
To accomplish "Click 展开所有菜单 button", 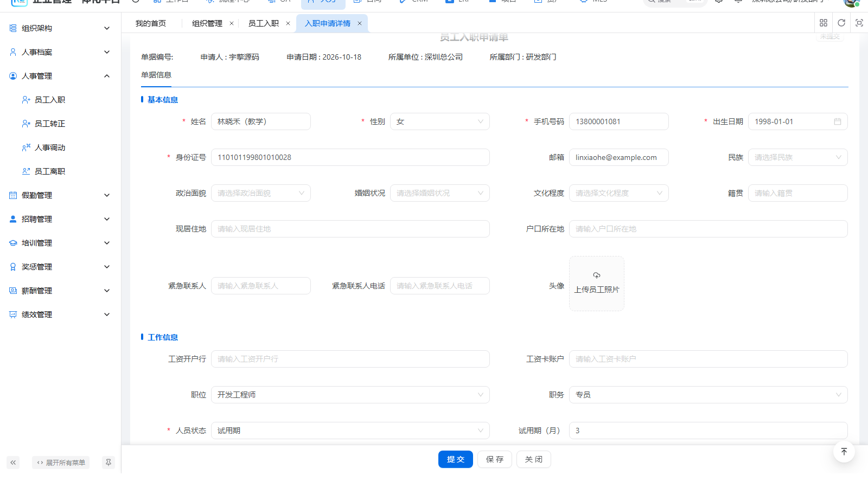I will pyautogui.click(x=61, y=463).
